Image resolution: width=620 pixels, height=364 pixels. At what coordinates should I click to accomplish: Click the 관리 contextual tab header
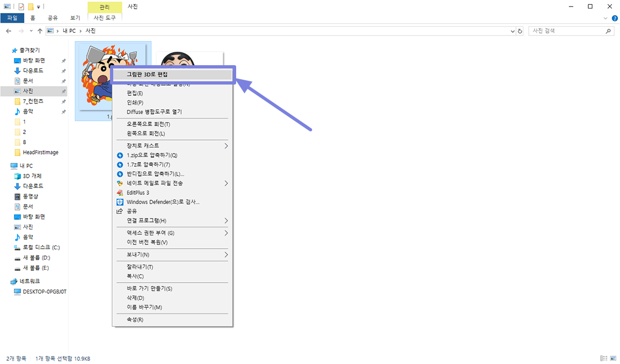tap(105, 7)
